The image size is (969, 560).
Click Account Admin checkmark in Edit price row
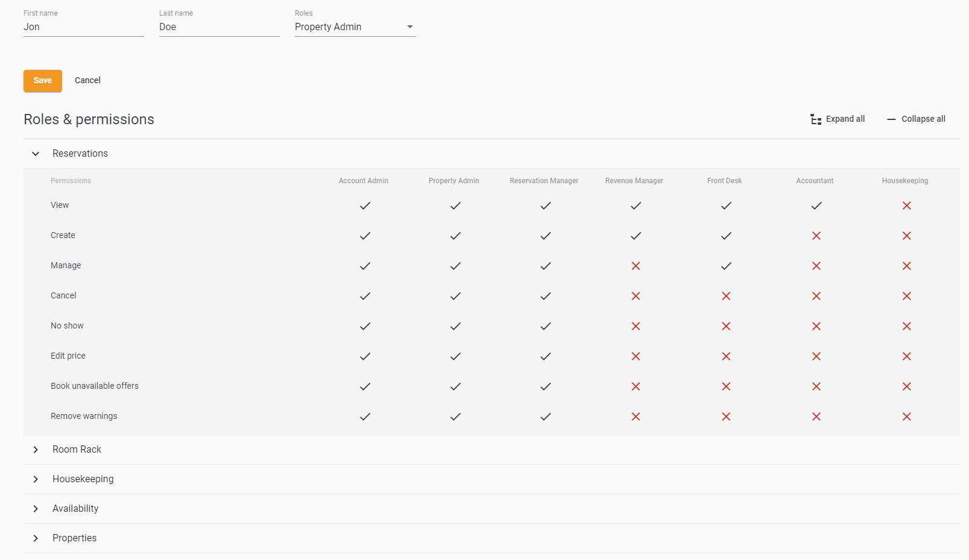(x=365, y=356)
